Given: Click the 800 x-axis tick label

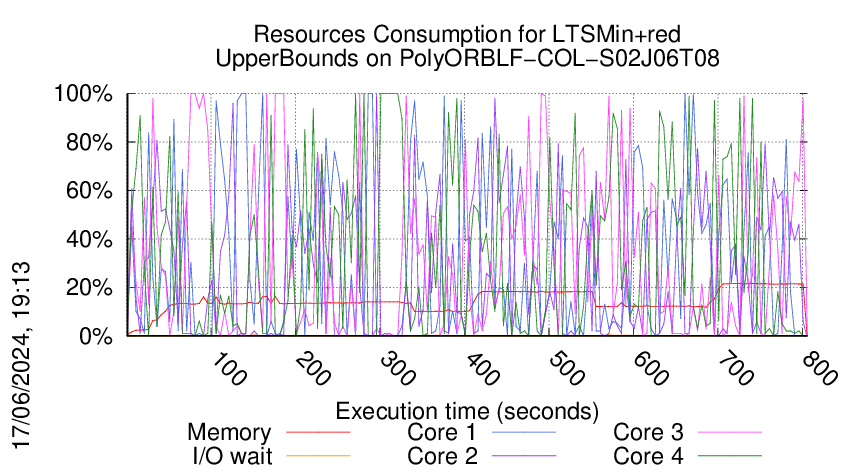Looking at the screenshot, I should (820, 370).
